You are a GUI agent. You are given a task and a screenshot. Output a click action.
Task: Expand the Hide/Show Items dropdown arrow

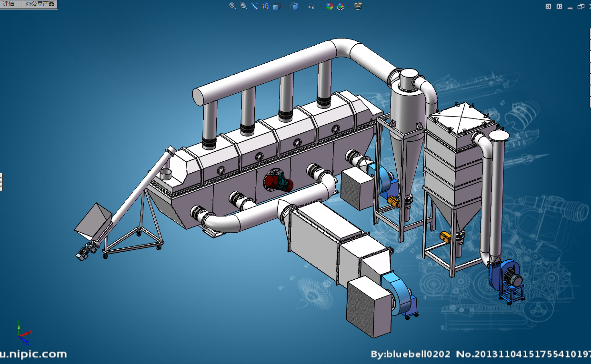[321, 7]
